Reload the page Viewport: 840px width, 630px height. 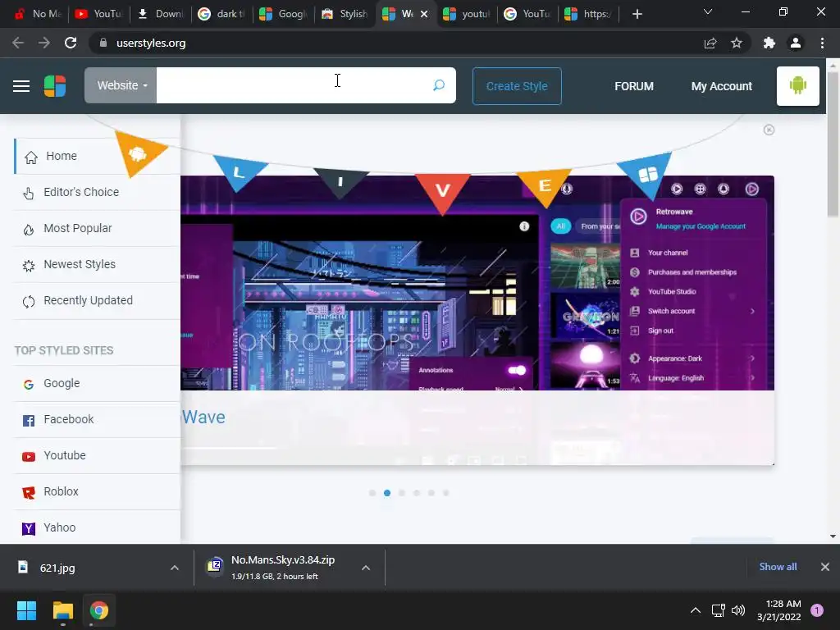[x=71, y=43]
